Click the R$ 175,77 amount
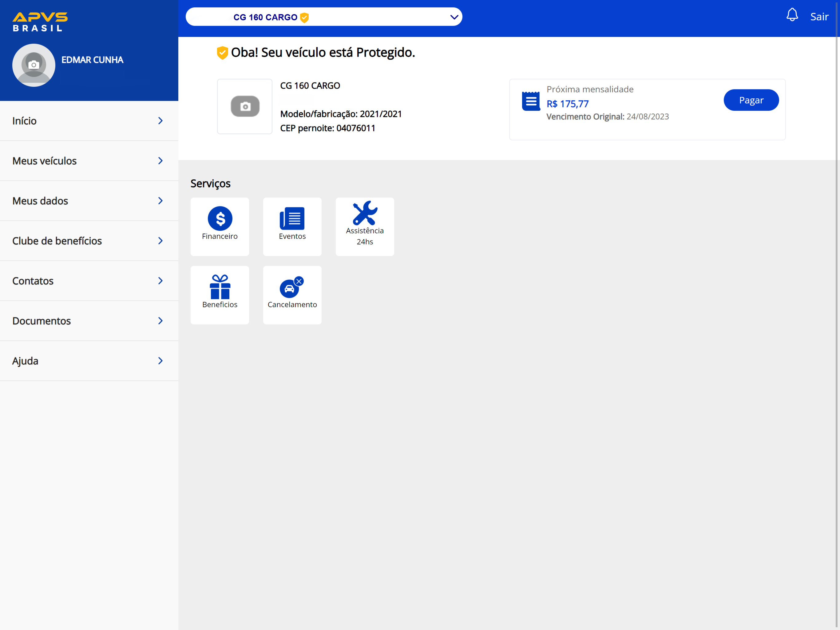 pyautogui.click(x=567, y=104)
